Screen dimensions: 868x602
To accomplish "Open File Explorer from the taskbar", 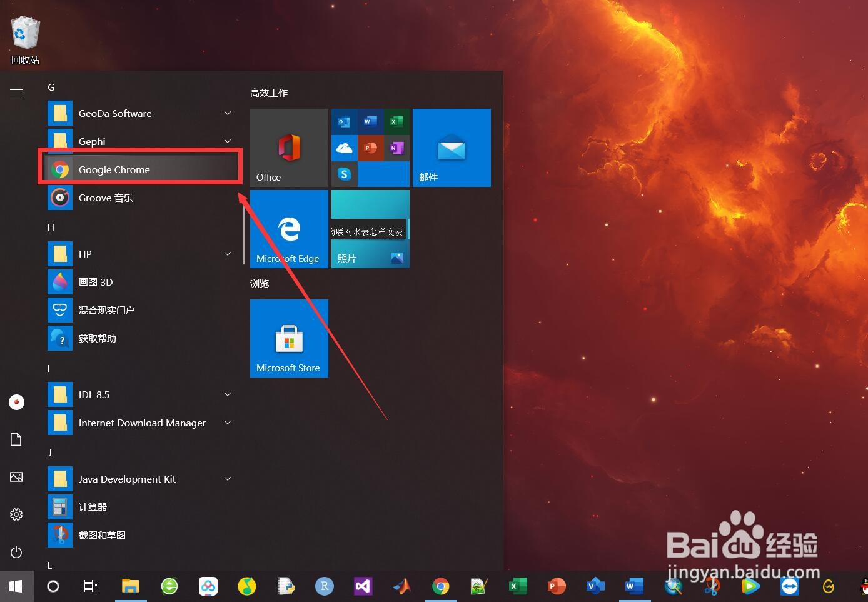I will [130, 586].
